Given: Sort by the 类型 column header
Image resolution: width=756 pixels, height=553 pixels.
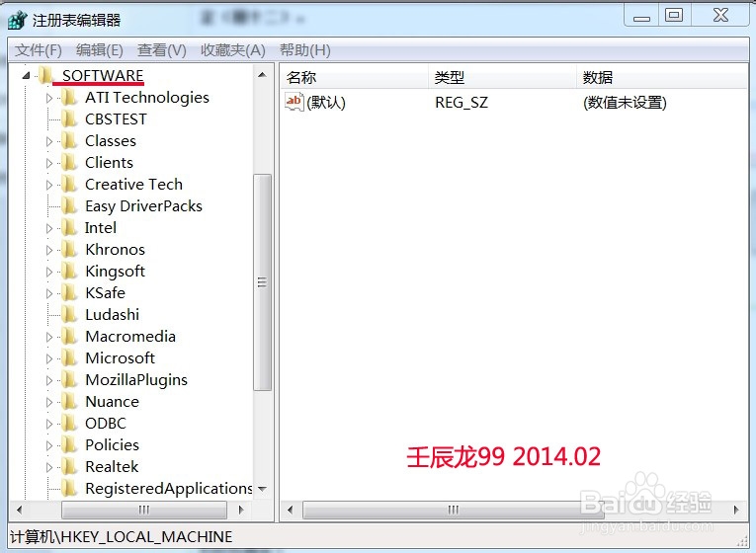Looking at the screenshot, I should [502, 77].
